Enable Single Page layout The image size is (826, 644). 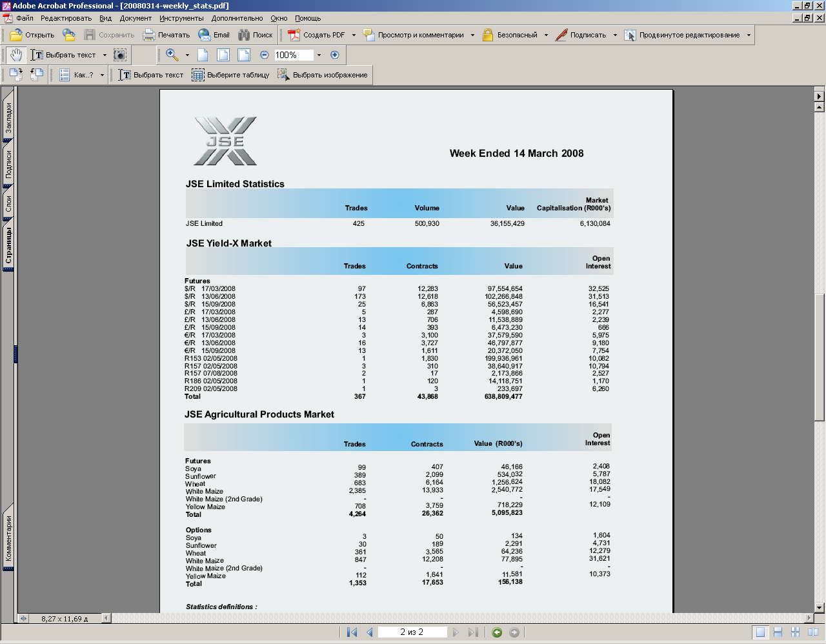pyautogui.click(x=761, y=632)
